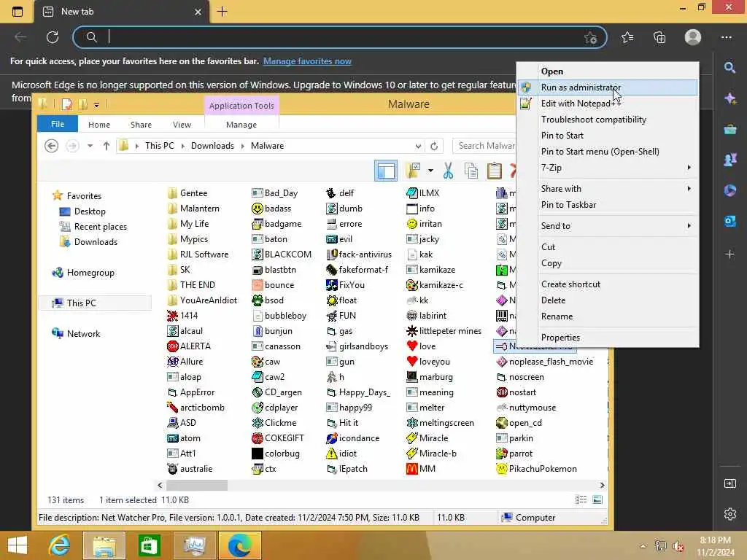Open Edge favorites star-list icon
Viewport: 747px width, 560px height.
627,37
